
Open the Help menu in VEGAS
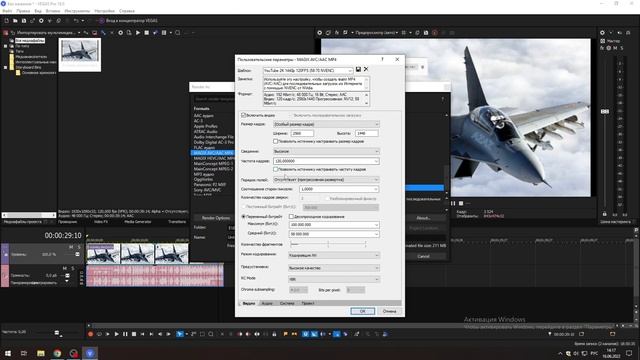click(127, 11)
